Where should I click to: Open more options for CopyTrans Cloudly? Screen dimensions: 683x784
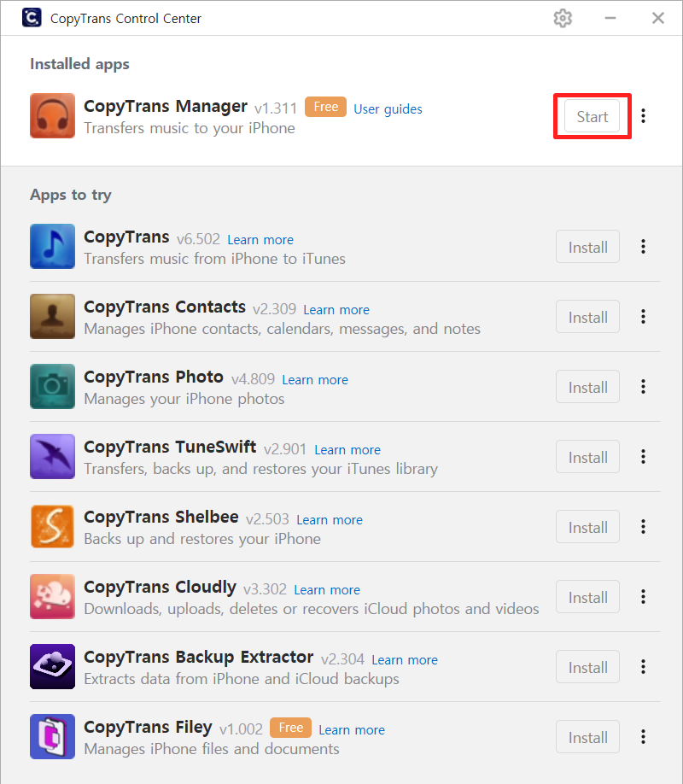[x=644, y=596]
